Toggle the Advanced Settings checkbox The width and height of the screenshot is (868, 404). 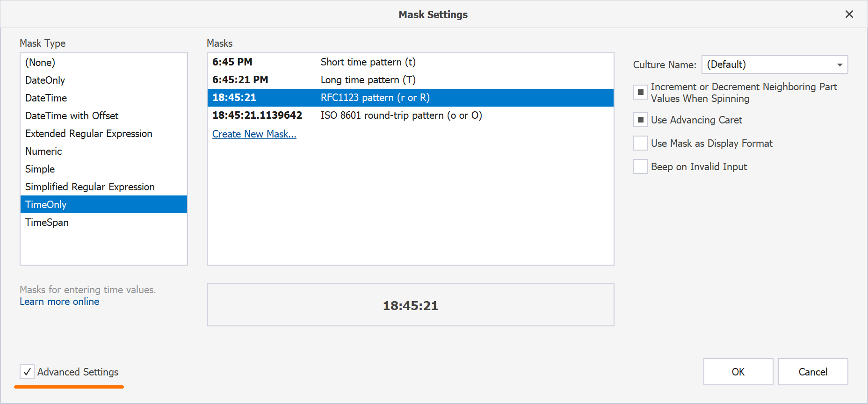(27, 372)
